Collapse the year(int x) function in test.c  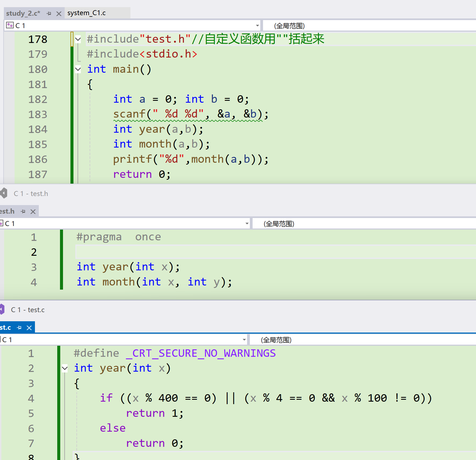(x=65, y=368)
